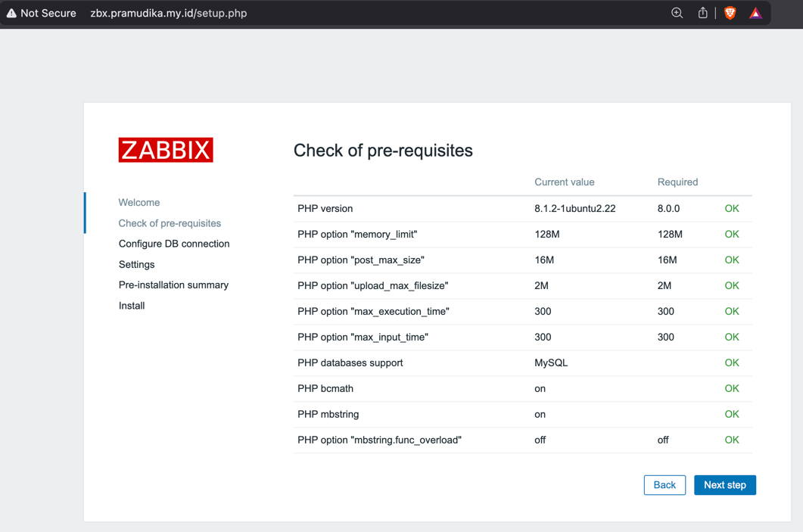The image size is (803, 532).
Task: Open Configure DB connection step
Action: (x=174, y=244)
